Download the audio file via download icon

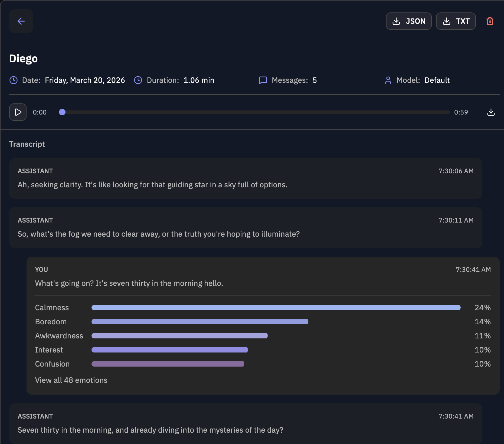491,112
